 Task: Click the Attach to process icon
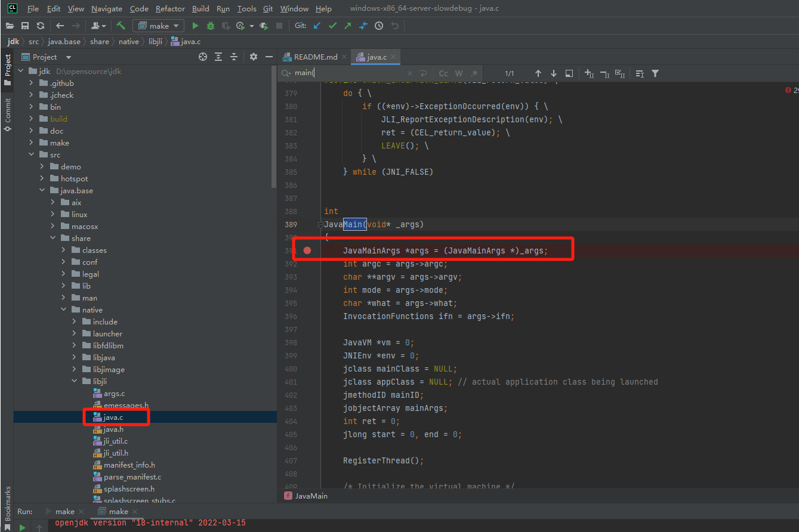(264, 26)
